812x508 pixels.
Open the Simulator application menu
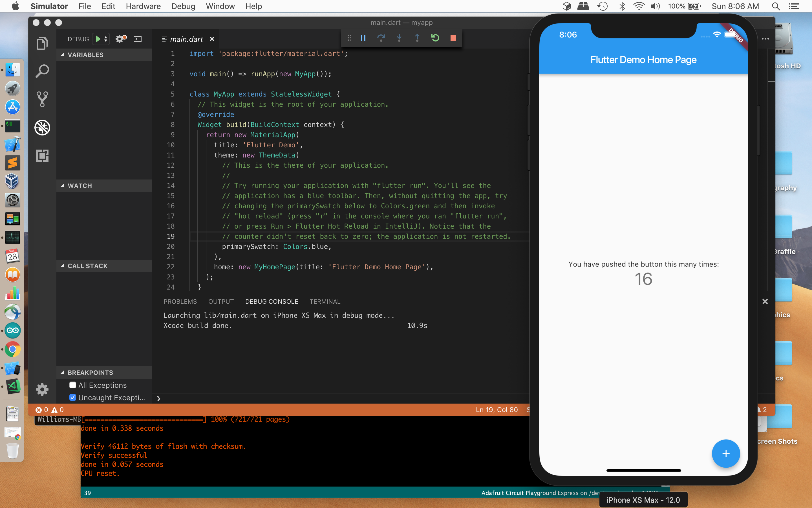click(49, 6)
